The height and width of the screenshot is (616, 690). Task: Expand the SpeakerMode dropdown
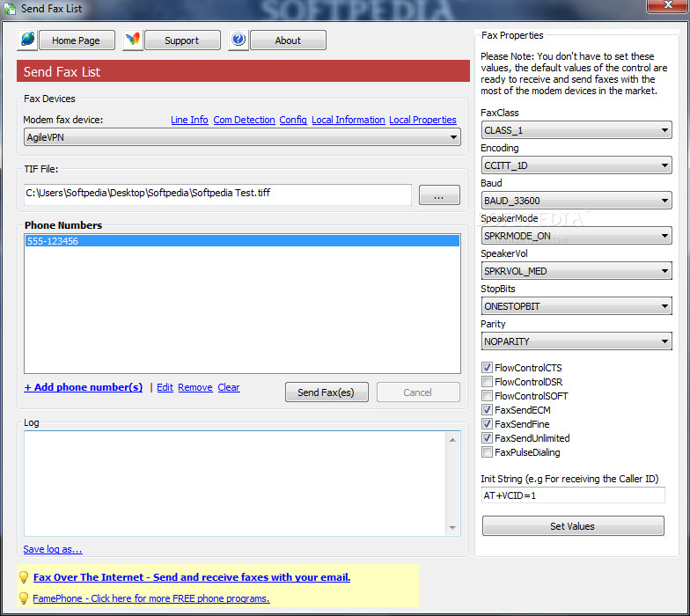click(x=576, y=236)
